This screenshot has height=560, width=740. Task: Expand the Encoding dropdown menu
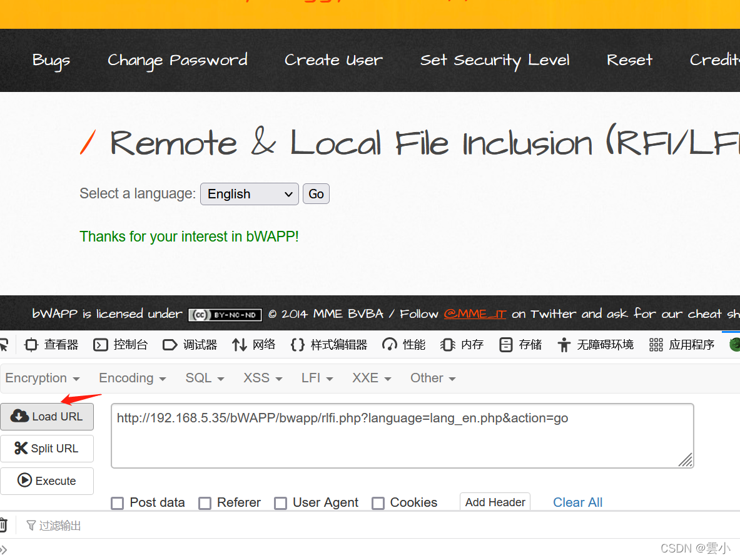click(132, 378)
